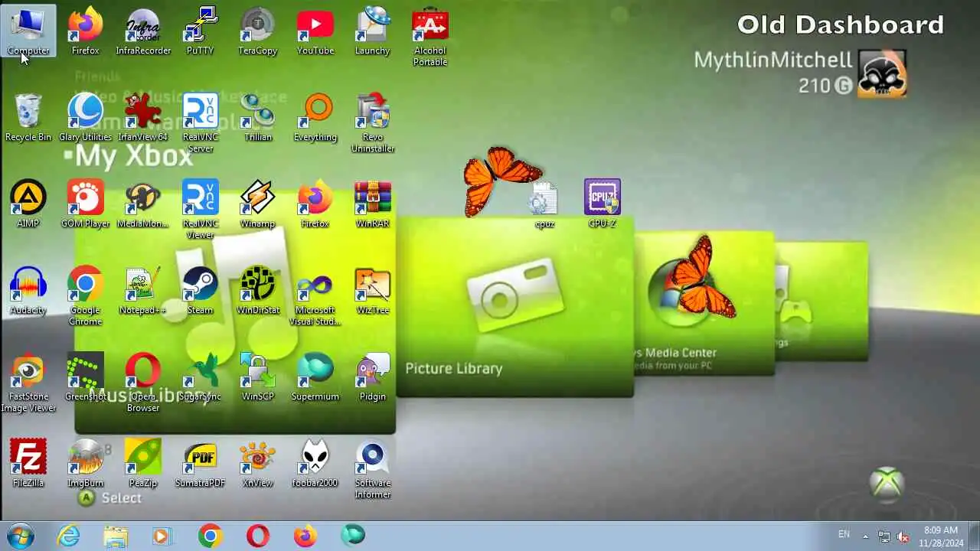Click the muted volume tray icon
This screenshot has width=980, height=551.
[903, 536]
